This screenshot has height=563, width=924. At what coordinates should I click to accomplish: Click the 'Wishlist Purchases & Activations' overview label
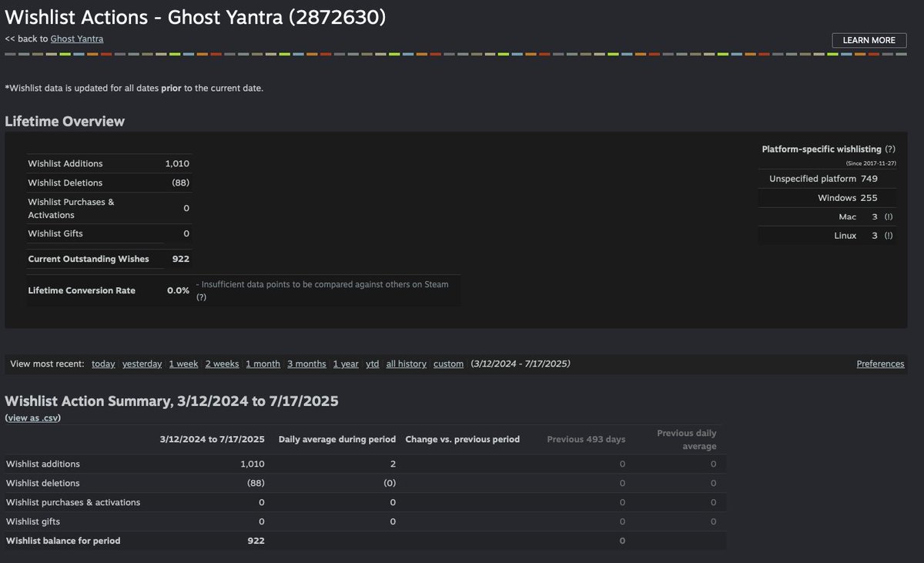[71, 208]
